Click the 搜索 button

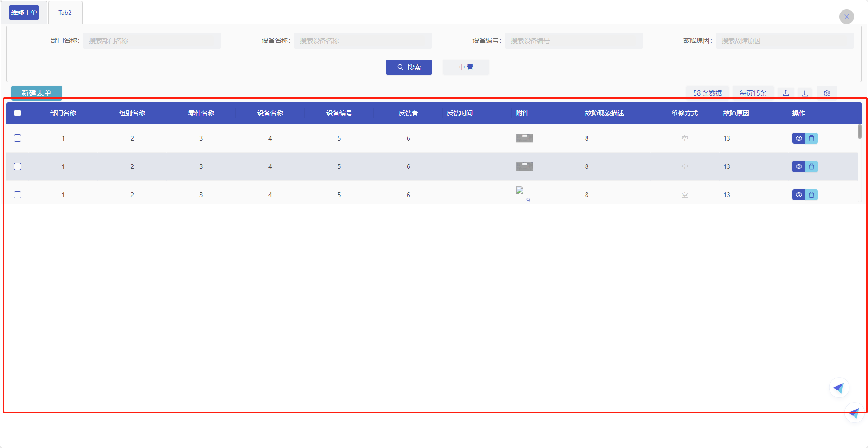pos(409,67)
